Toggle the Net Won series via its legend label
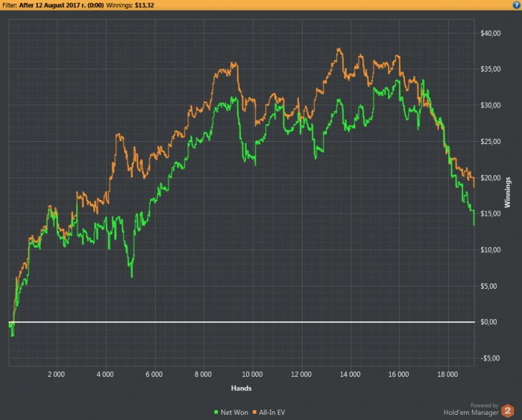 (x=234, y=412)
